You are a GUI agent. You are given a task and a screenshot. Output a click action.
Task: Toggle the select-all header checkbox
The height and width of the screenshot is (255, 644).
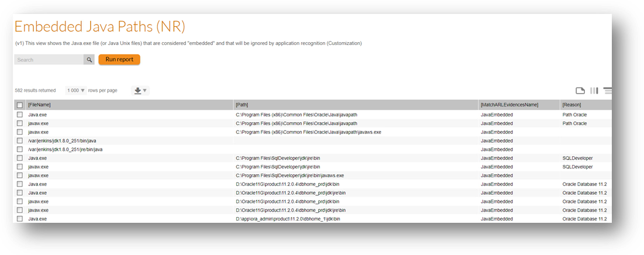tap(20, 105)
